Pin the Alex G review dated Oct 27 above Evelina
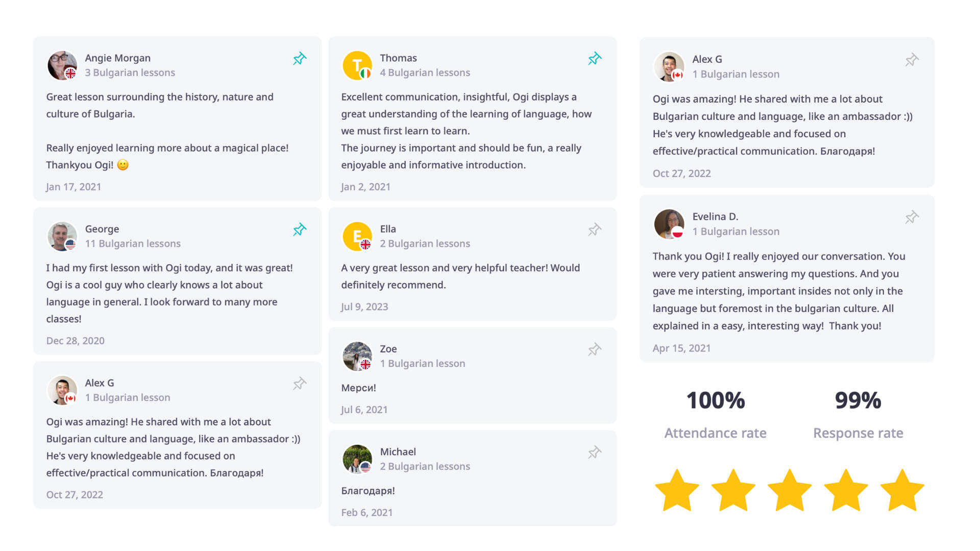980x551 pixels. pos(912,60)
